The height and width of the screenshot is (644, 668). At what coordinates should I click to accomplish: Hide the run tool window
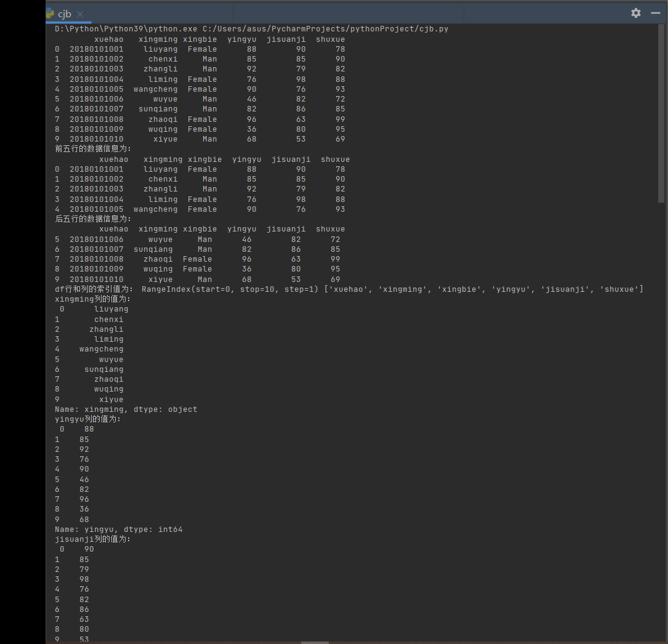click(656, 13)
